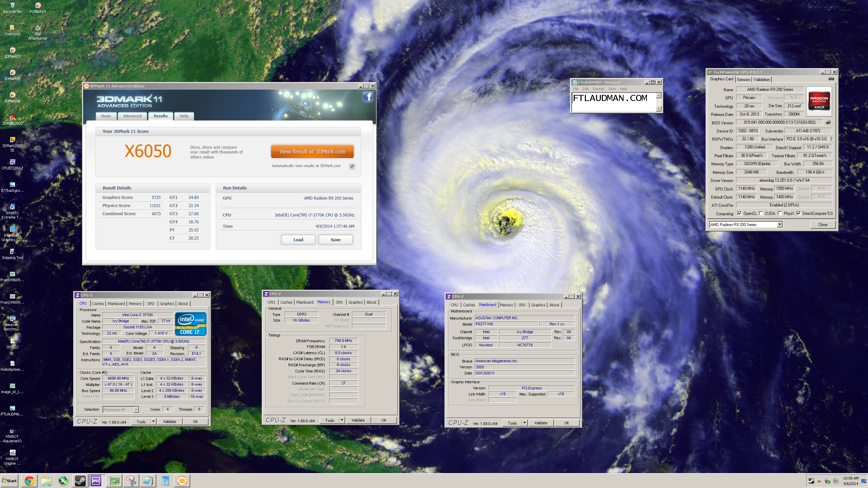The height and width of the screenshot is (488, 868).
Task: Click the CPU-Z taskbar button
Action: click(x=96, y=481)
